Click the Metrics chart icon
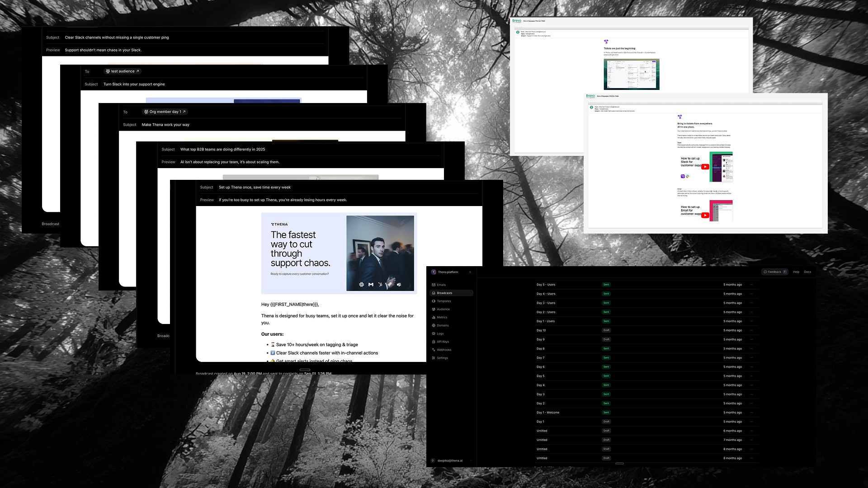868x488 pixels. point(434,317)
